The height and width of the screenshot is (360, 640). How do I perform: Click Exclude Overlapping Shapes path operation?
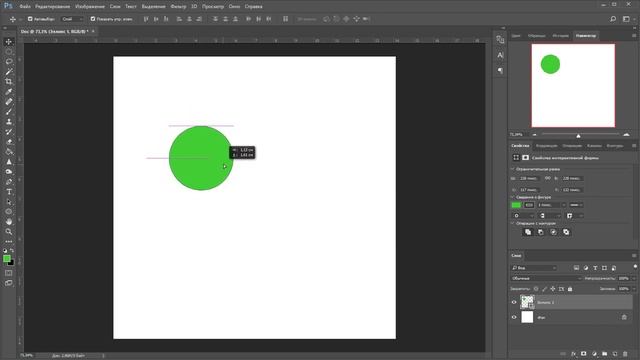pos(566,232)
